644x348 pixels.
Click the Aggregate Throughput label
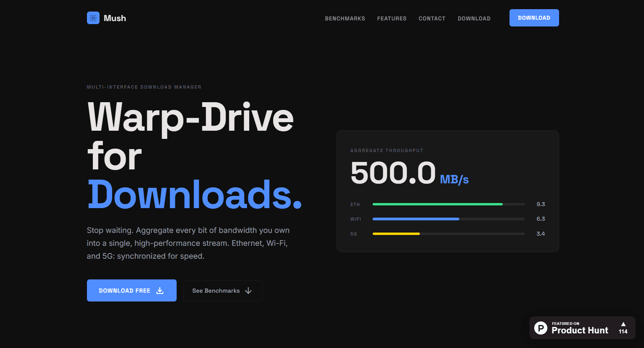(x=387, y=150)
